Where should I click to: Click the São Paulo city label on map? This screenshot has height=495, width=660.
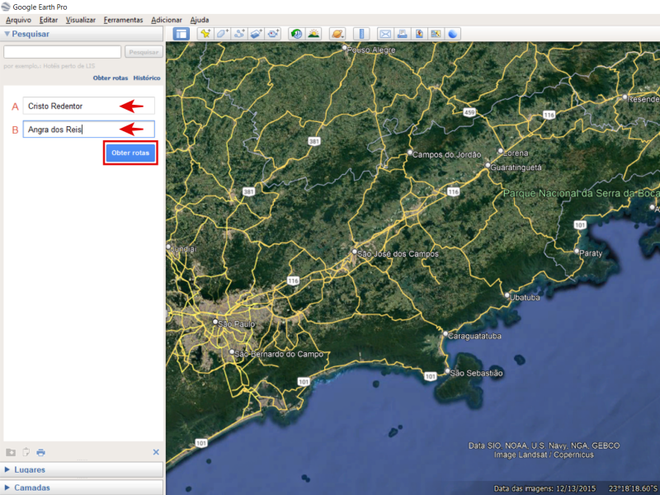(237, 324)
